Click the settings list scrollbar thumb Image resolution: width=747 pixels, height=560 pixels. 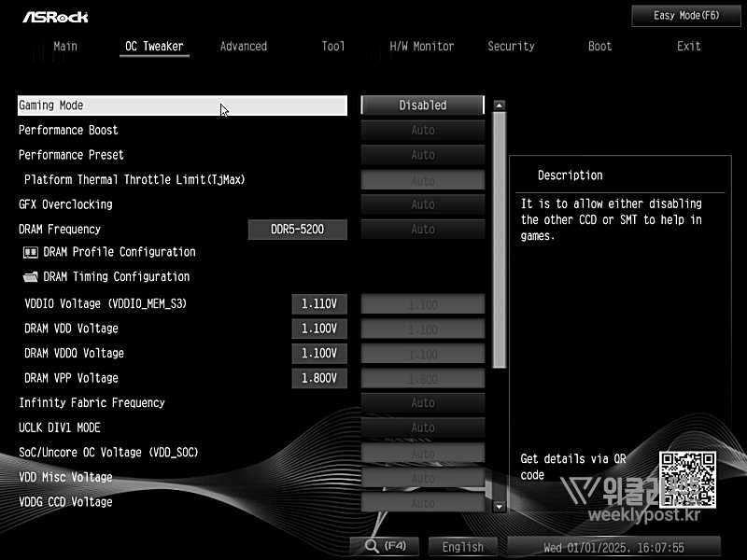(x=499, y=240)
